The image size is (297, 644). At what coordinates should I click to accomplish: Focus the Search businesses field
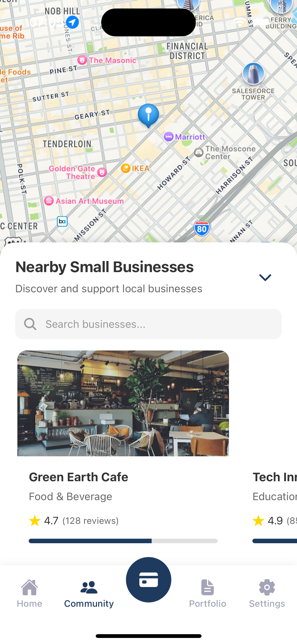148,324
